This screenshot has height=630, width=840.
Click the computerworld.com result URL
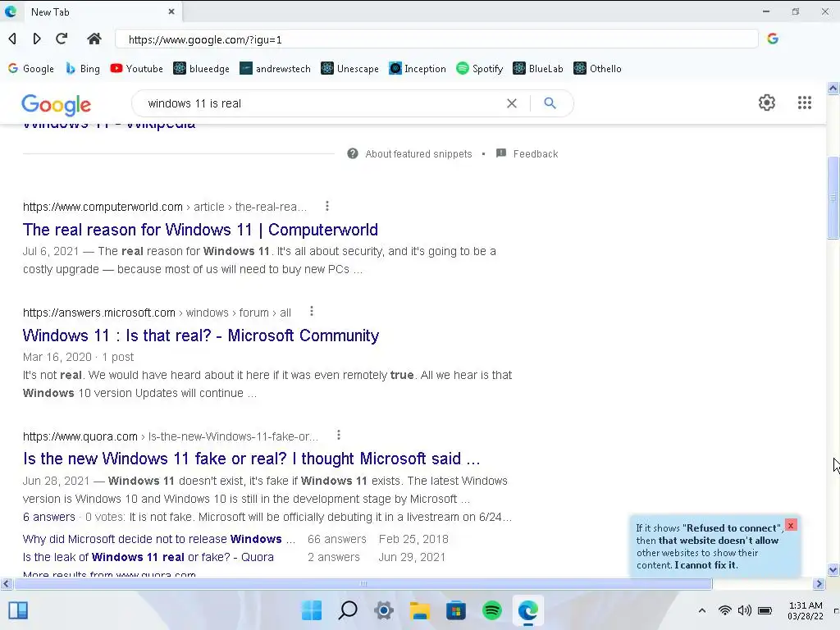164,207
